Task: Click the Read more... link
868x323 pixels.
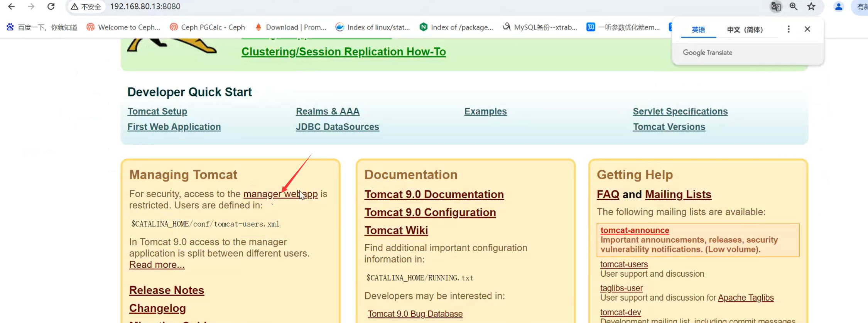Action: tap(157, 265)
